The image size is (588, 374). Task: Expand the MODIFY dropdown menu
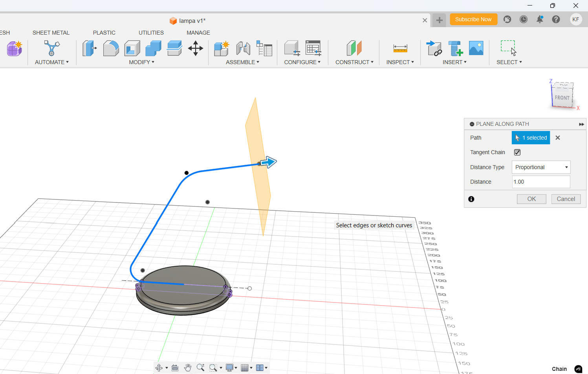click(142, 62)
